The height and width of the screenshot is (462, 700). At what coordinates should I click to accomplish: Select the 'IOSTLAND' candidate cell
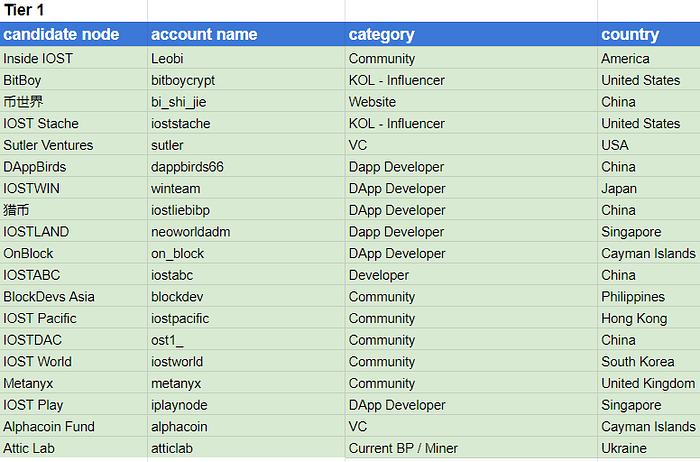pos(74,232)
